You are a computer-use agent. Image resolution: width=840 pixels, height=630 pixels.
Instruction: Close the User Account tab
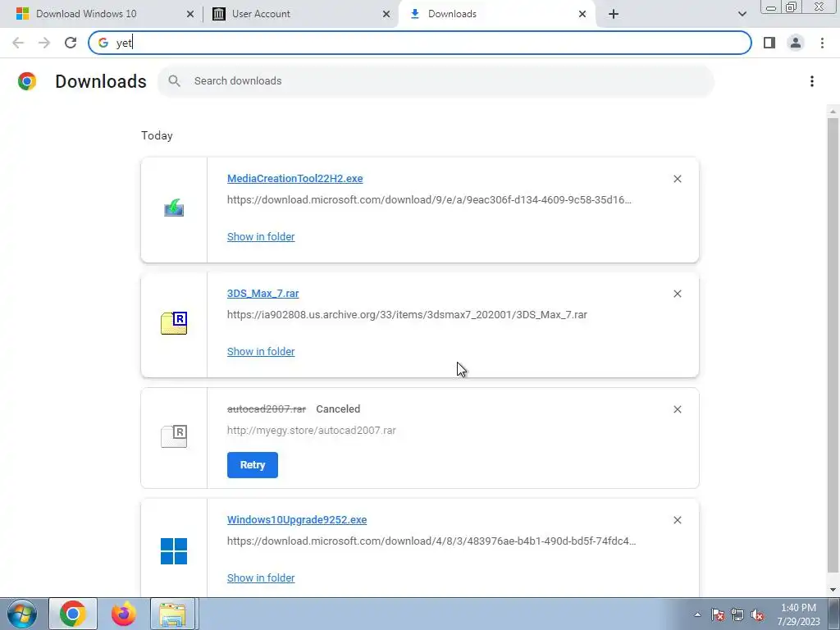click(386, 14)
